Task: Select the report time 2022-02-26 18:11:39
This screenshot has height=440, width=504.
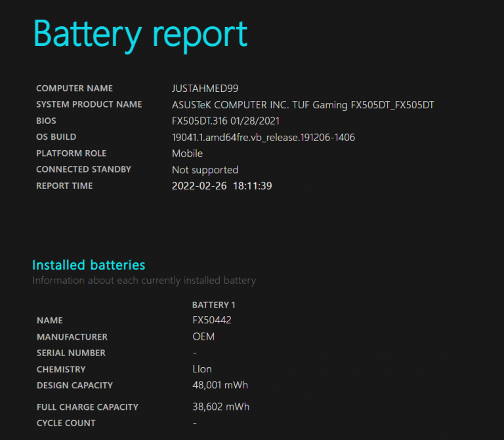Action: [x=222, y=186]
